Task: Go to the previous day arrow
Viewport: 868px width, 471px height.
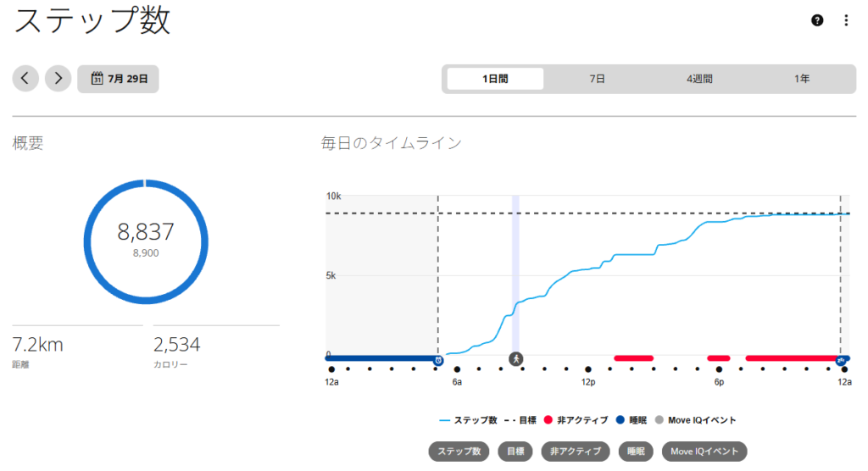Action: coord(25,79)
